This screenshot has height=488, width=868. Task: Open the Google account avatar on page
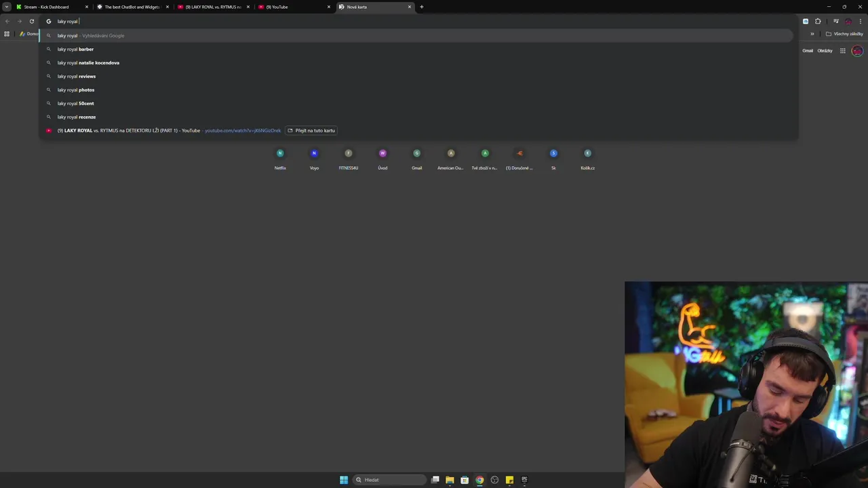857,51
